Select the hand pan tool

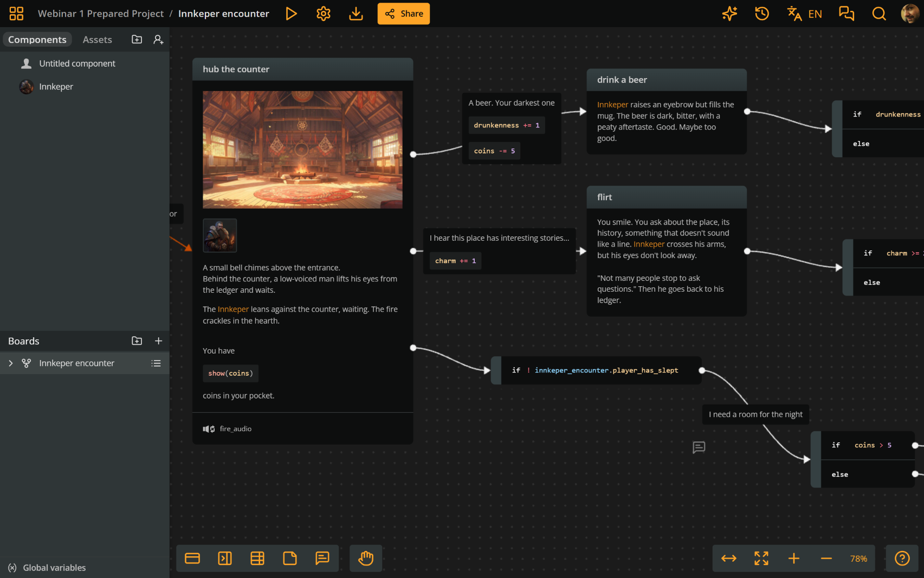coord(366,558)
